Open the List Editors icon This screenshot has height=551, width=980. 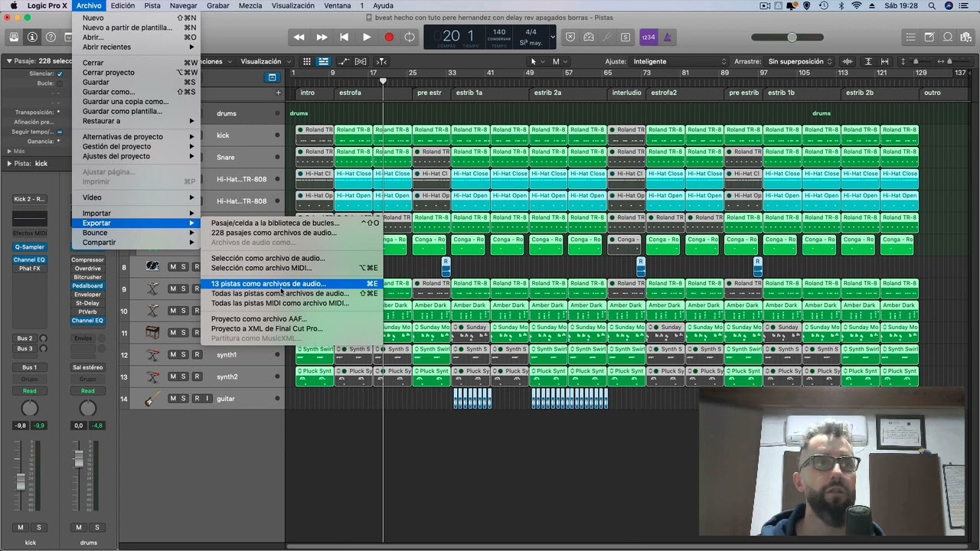pos(911,37)
